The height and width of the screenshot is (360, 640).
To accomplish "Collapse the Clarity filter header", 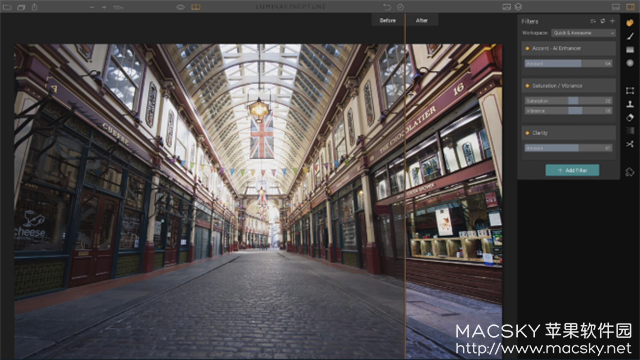I will (569, 133).
